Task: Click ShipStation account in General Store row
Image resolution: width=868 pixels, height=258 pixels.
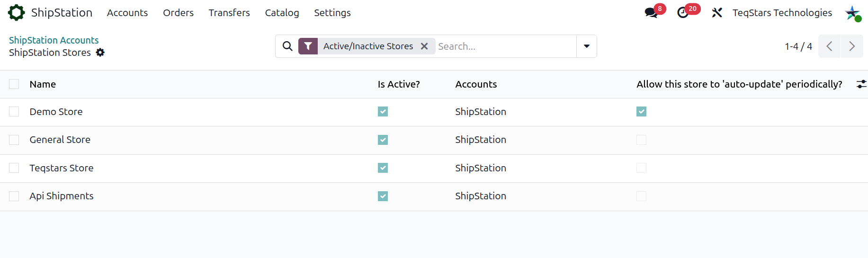Action: tap(481, 140)
